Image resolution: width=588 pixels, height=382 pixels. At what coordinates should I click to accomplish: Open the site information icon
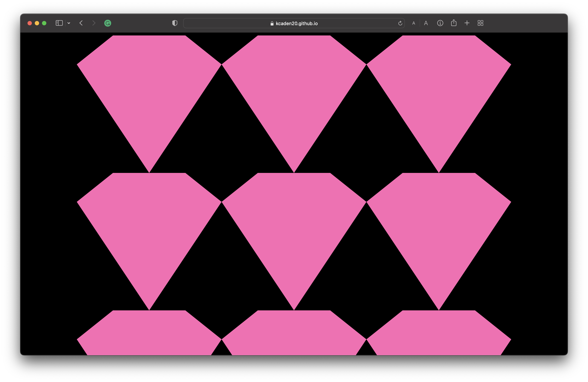tap(440, 23)
